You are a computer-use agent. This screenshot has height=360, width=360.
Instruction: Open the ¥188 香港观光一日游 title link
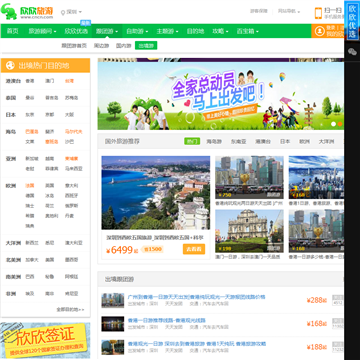(197, 344)
